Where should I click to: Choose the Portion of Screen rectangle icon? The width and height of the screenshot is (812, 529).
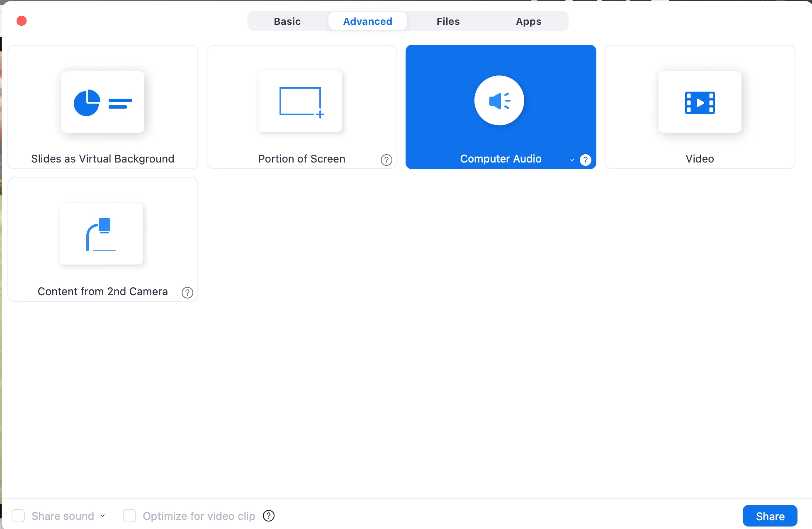[x=300, y=102]
